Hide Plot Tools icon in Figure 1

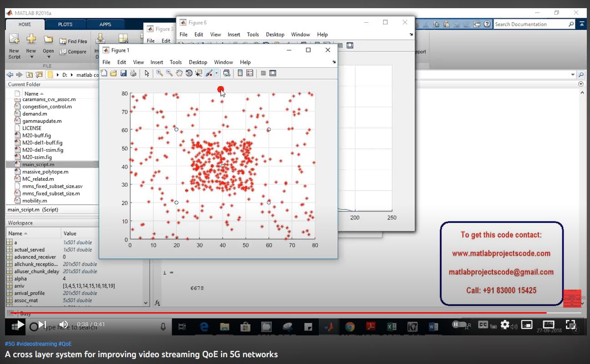263,73
